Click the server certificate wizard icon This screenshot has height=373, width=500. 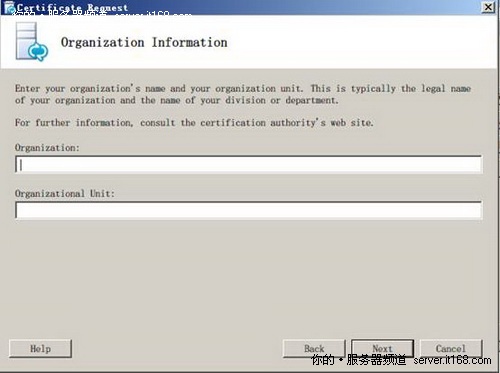pyautogui.click(x=32, y=42)
